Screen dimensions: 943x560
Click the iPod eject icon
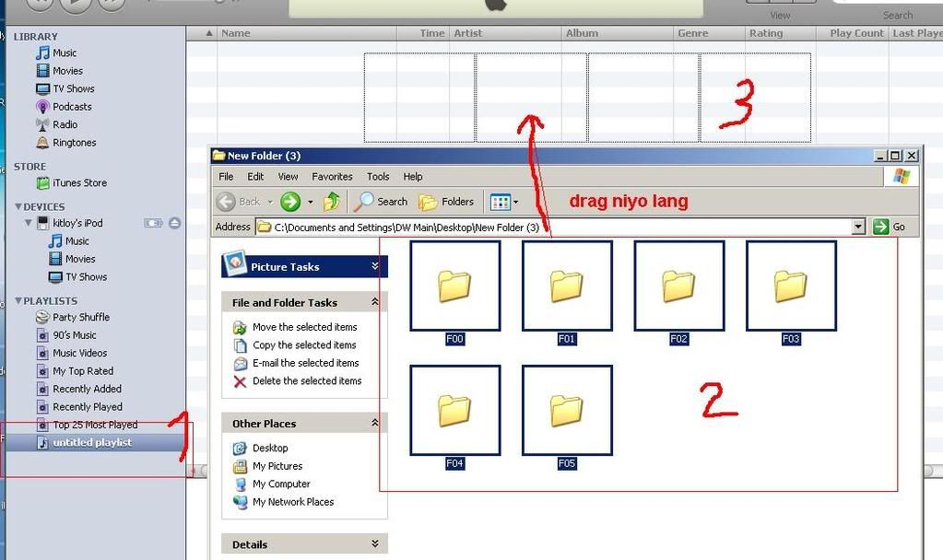pyautogui.click(x=175, y=223)
